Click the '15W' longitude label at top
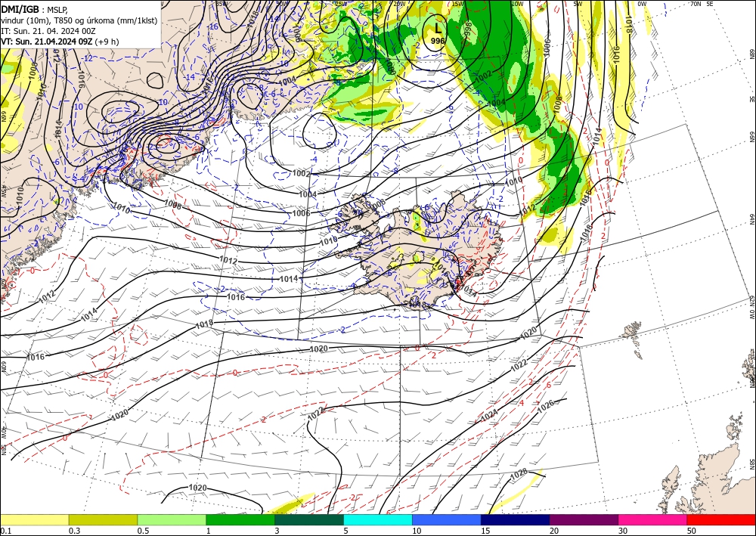 [457, 4]
